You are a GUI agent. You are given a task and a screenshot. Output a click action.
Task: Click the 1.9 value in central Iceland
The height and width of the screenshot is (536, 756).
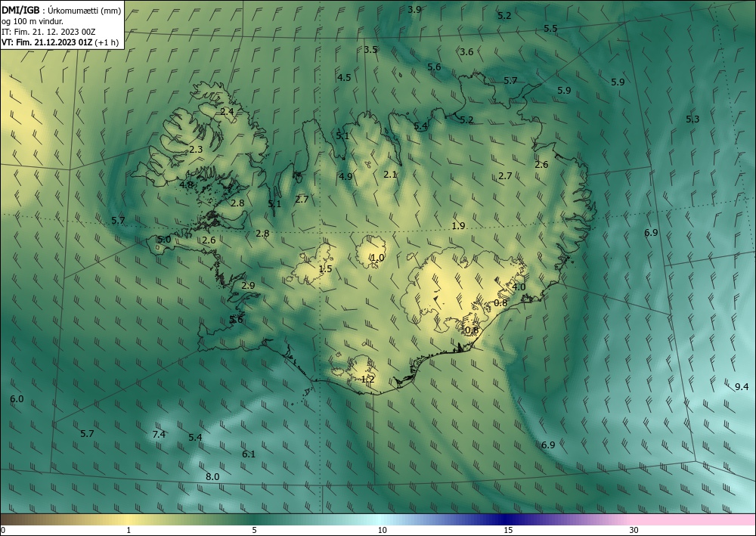tap(458, 225)
